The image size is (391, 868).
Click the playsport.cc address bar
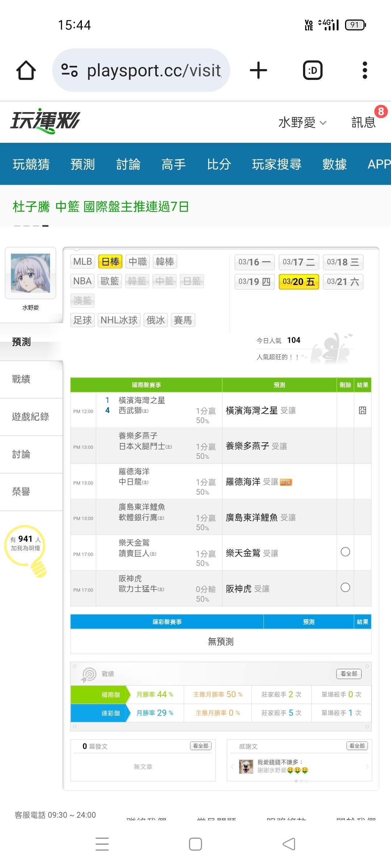pyautogui.click(x=141, y=70)
